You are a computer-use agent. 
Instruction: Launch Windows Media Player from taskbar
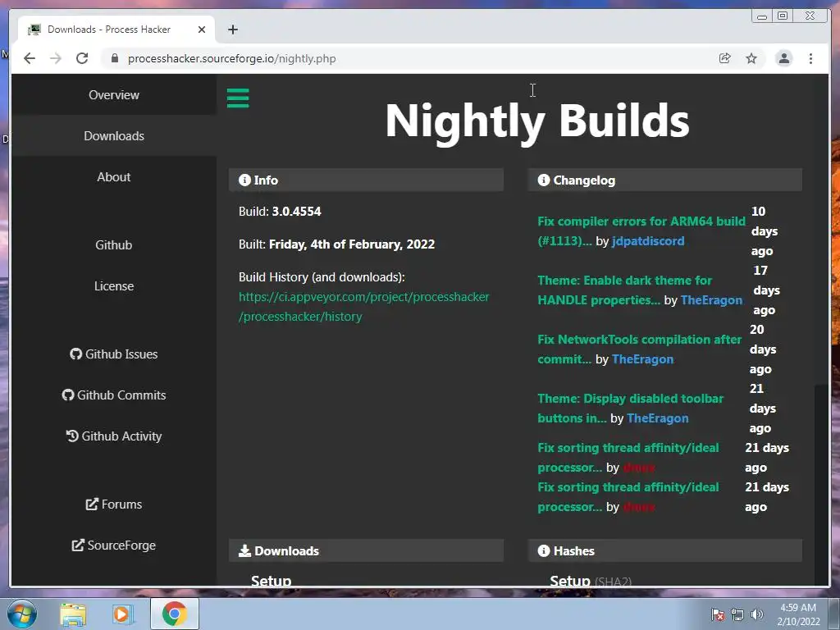click(x=122, y=614)
